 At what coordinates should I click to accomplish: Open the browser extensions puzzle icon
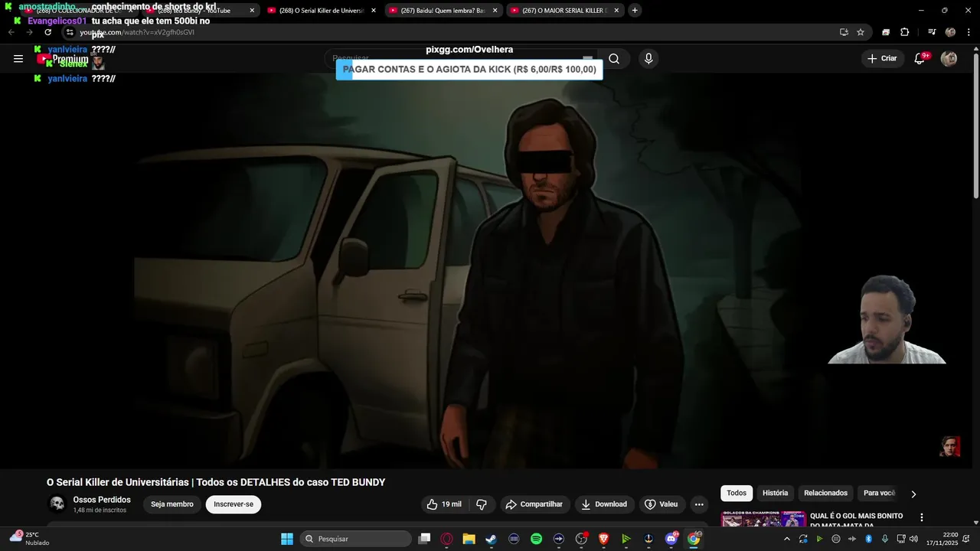(905, 32)
